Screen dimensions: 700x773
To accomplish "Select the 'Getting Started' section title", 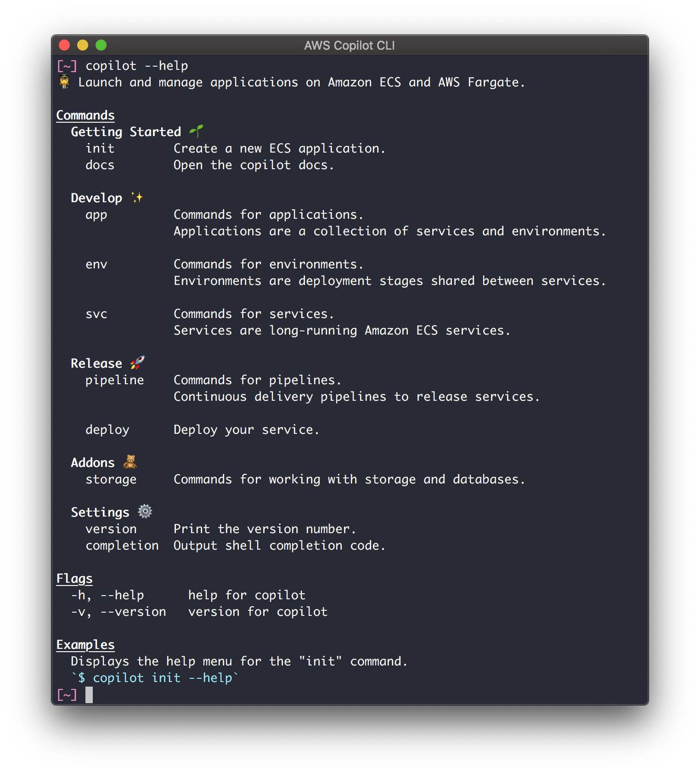I will (x=126, y=132).
